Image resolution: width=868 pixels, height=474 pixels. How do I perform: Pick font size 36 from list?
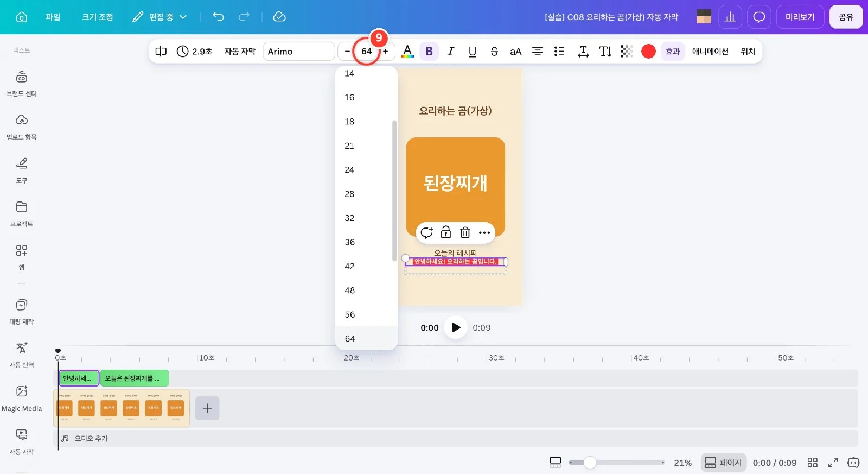[366, 242]
